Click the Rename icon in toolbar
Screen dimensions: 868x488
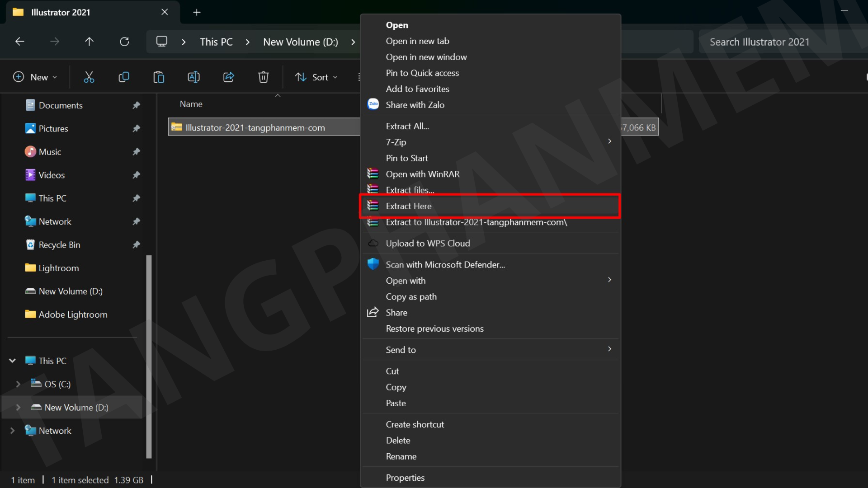[193, 77]
